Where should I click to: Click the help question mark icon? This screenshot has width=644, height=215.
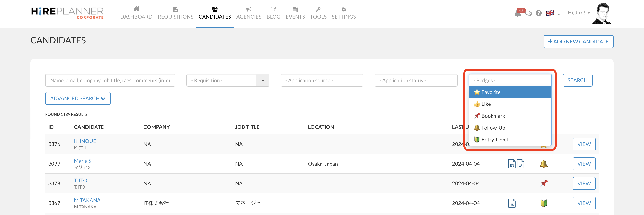[539, 13]
